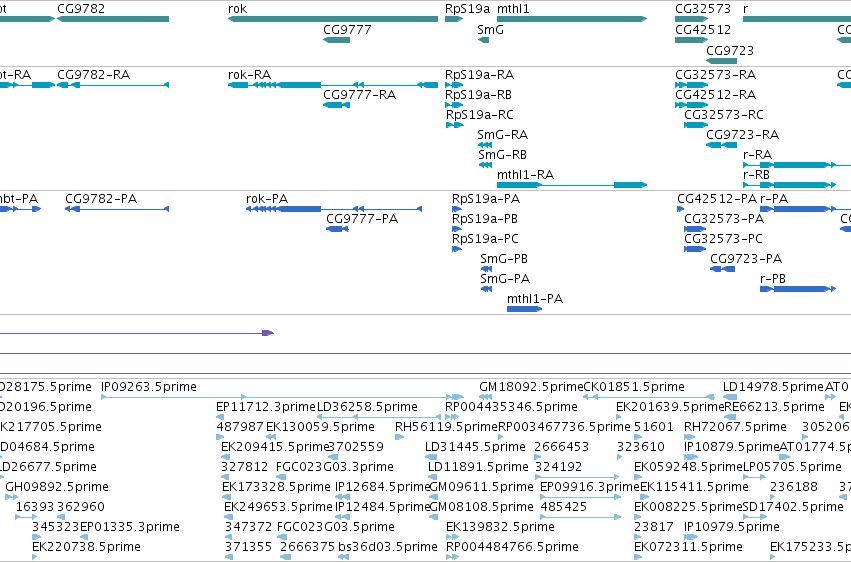851x562 pixels.
Task: Select the CG42512-RA transcript label
Action: pos(715,94)
